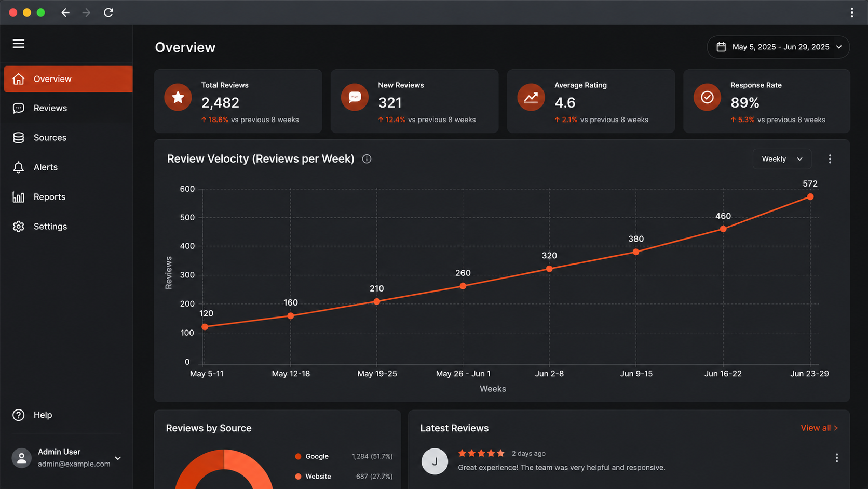Go back with the browser arrow
Viewport: 868px width, 489px height.
click(x=65, y=12)
